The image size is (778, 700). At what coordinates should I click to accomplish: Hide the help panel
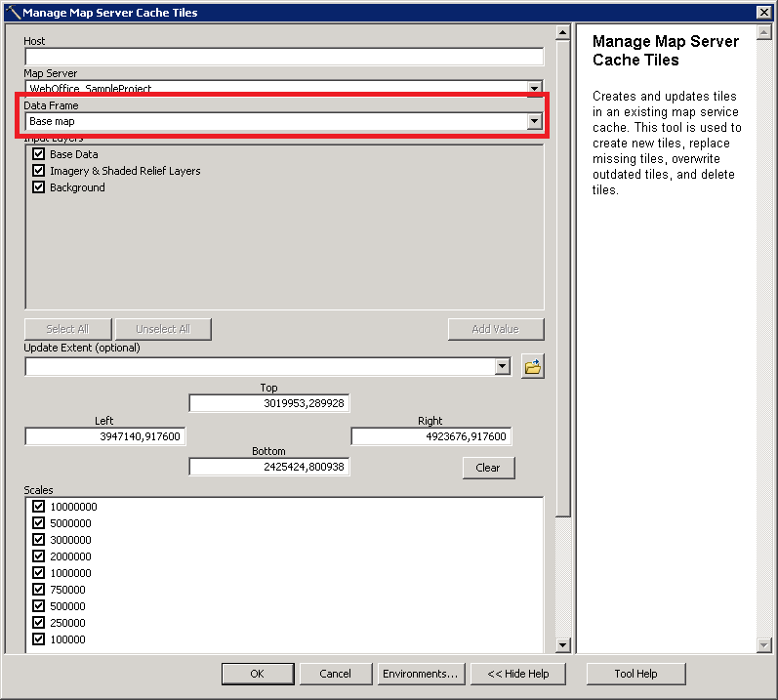click(x=518, y=674)
